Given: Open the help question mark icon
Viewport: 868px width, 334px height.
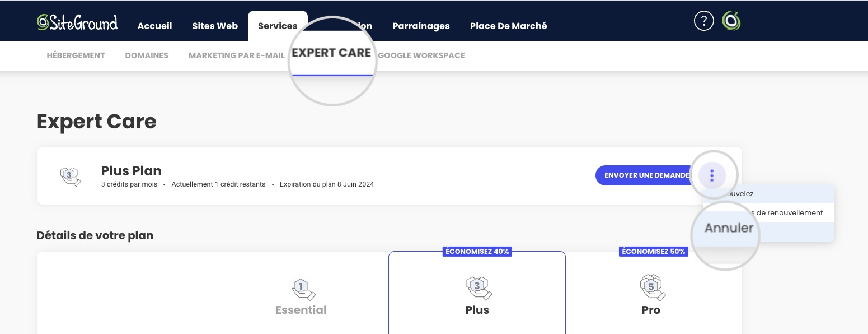Looking at the screenshot, I should click(x=703, y=21).
